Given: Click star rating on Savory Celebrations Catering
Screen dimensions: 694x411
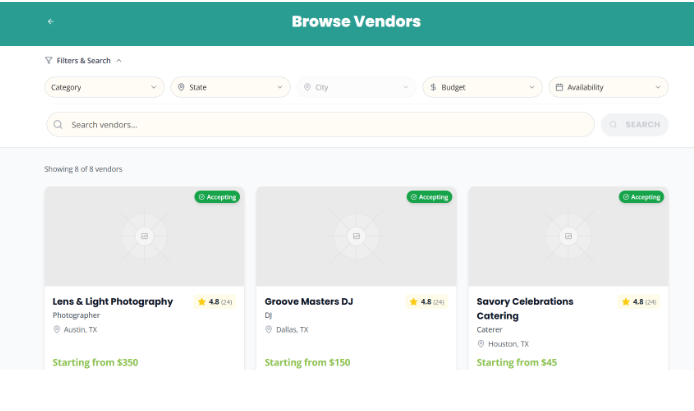Looking at the screenshot, I should click(x=639, y=302).
